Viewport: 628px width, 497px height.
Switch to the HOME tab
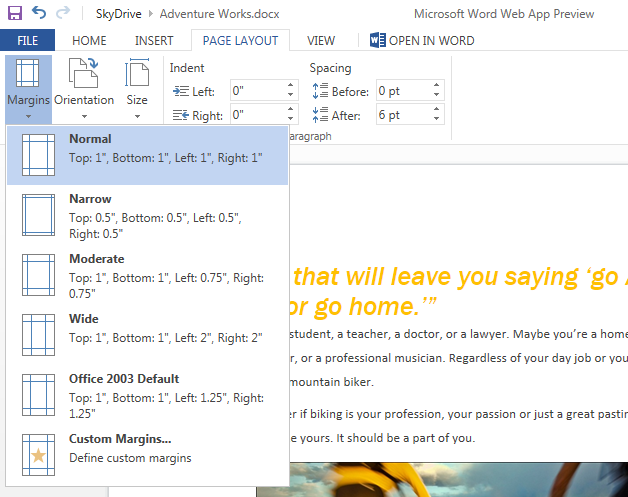point(89,41)
